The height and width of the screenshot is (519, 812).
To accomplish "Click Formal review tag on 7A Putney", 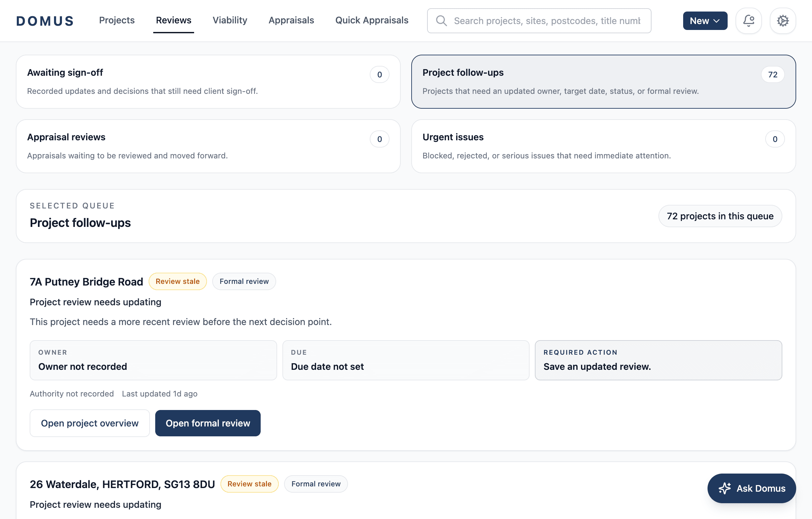I will coord(244,282).
